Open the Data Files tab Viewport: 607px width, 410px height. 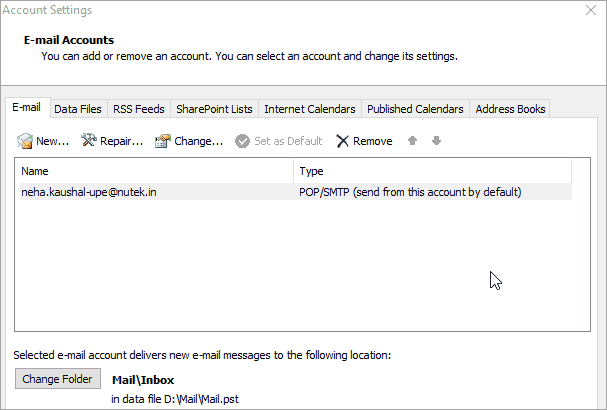(x=78, y=109)
